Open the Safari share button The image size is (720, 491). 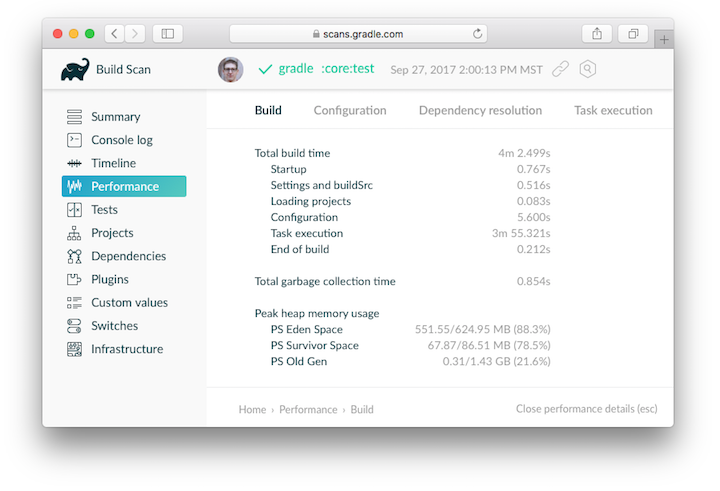[x=596, y=34]
